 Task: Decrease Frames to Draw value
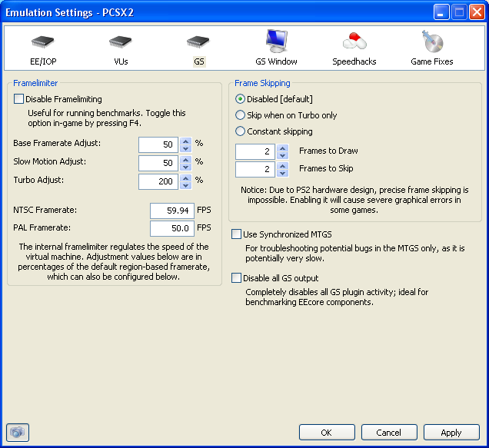282,155
